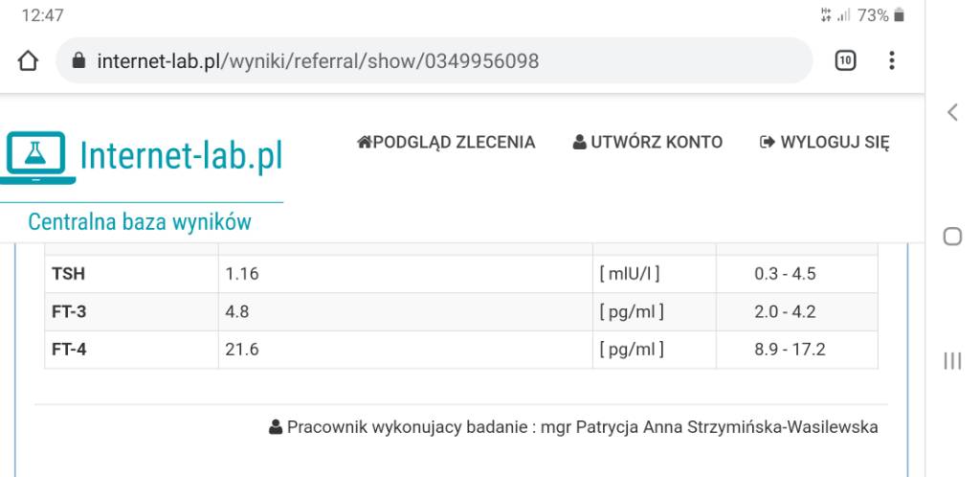The image size is (980, 477).
Task: Open the Chrome three-dot menu
Action: click(892, 61)
